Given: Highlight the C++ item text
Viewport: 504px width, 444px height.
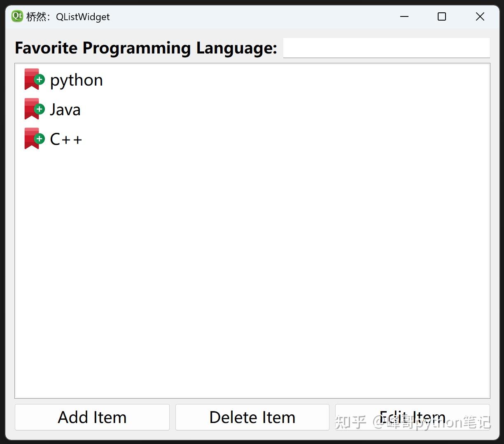Looking at the screenshot, I should [66, 139].
